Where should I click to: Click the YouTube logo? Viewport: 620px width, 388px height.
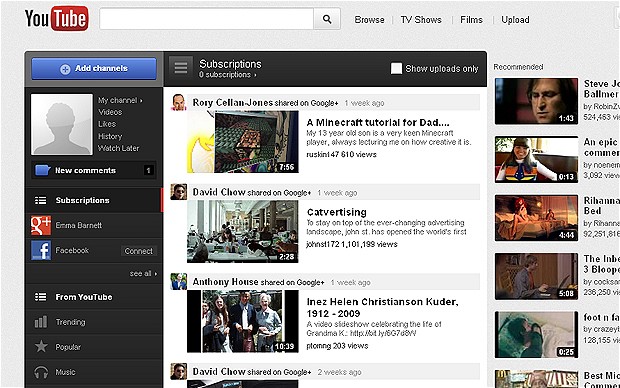tap(57, 19)
